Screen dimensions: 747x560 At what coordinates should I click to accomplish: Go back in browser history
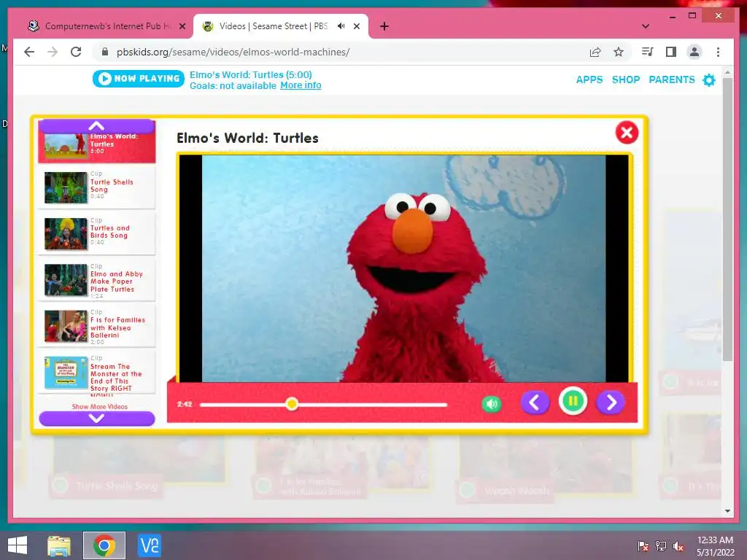point(29,52)
